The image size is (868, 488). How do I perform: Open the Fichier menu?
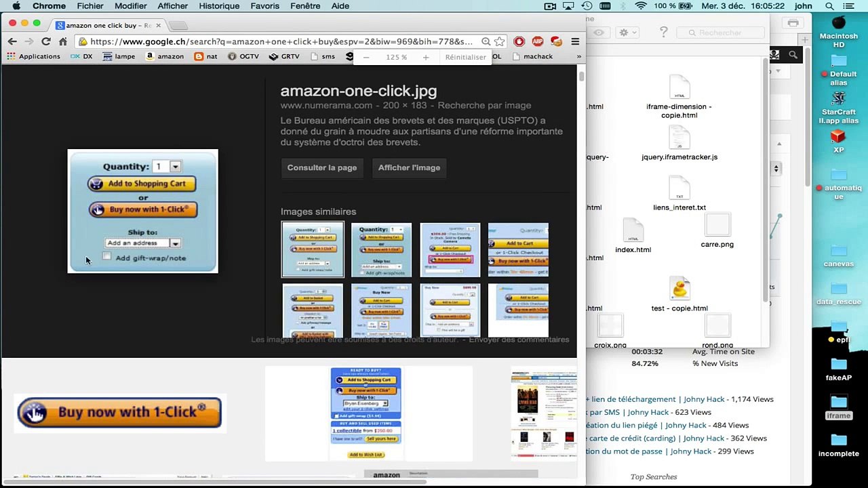(x=90, y=6)
